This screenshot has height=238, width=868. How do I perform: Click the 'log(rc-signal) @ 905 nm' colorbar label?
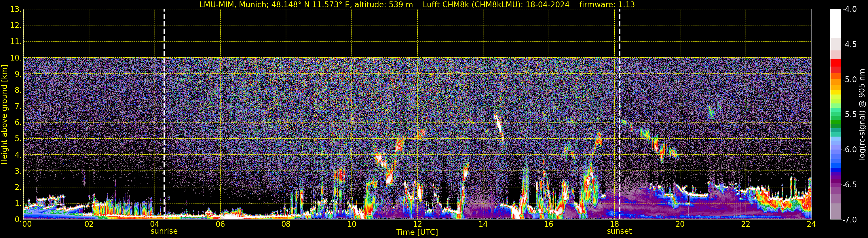[x=862, y=114]
